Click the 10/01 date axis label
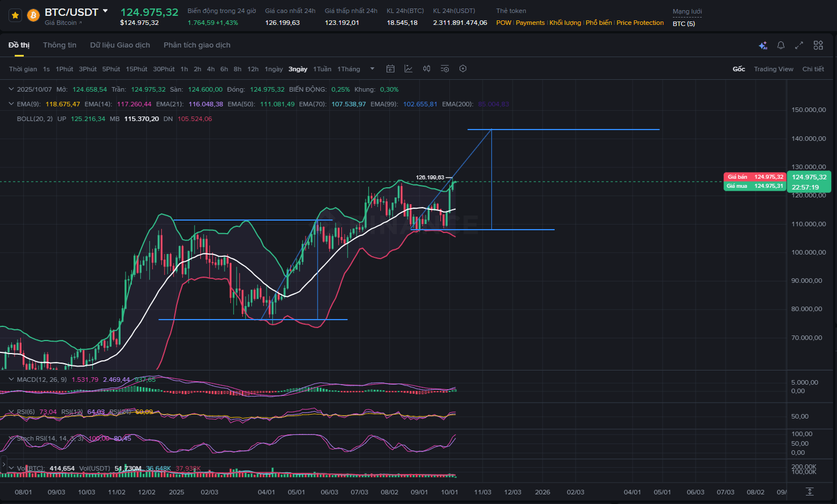This screenshot has height=504, width=837. (x=449, y=492)
